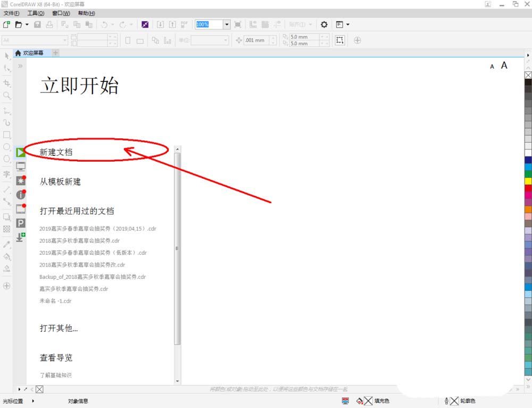
Task: Open the Options gear icon
Action: click(324, 24)
